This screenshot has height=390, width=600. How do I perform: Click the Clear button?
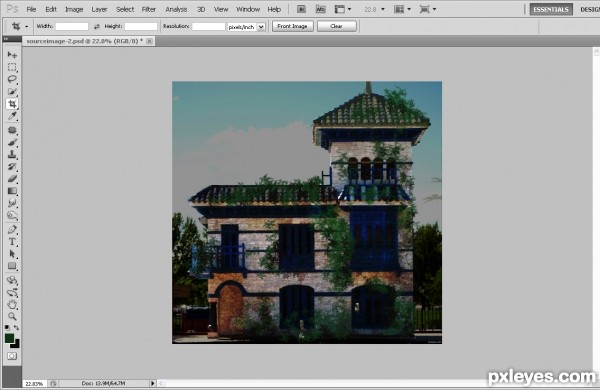click(x=337, y=26)
